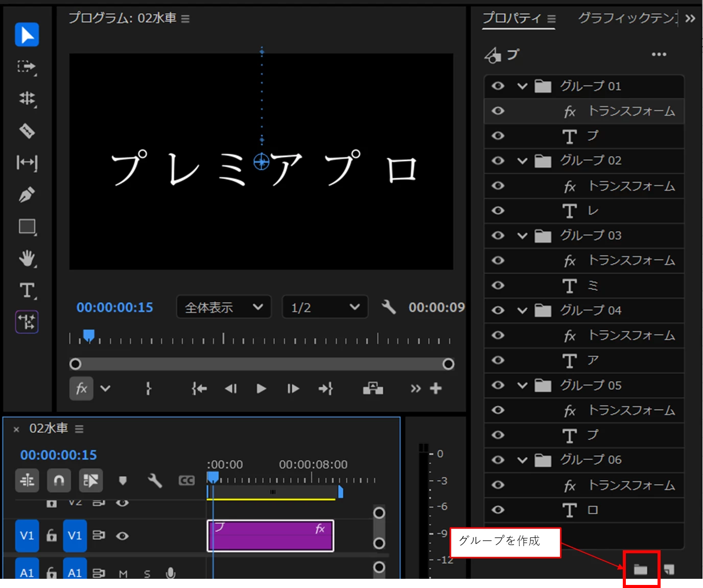This screenshot has height=588, width=703.
Task: Click the monitor zoom scroll bar
Action: 262,364
